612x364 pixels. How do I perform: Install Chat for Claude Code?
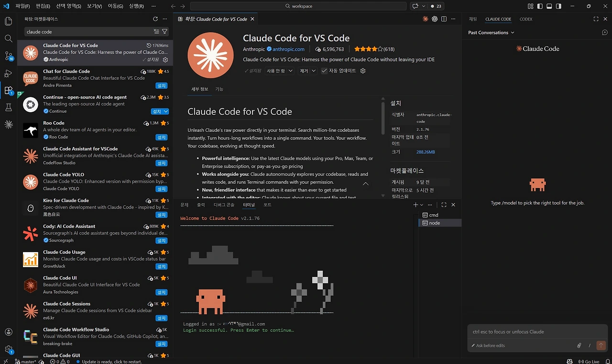pyautogui.click(x=162, y=86)
